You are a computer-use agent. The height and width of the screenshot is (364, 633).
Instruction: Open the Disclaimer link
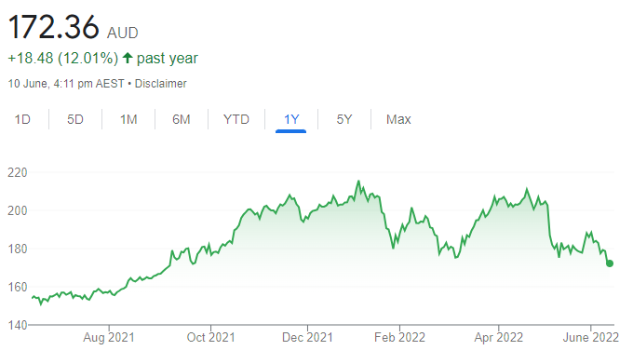[161, 84]
